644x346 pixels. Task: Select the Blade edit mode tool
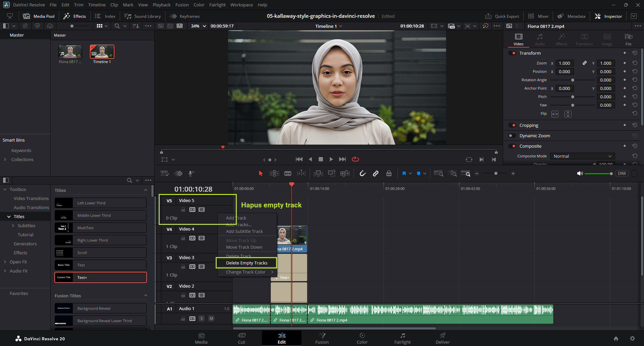click(x=288, y=174)
